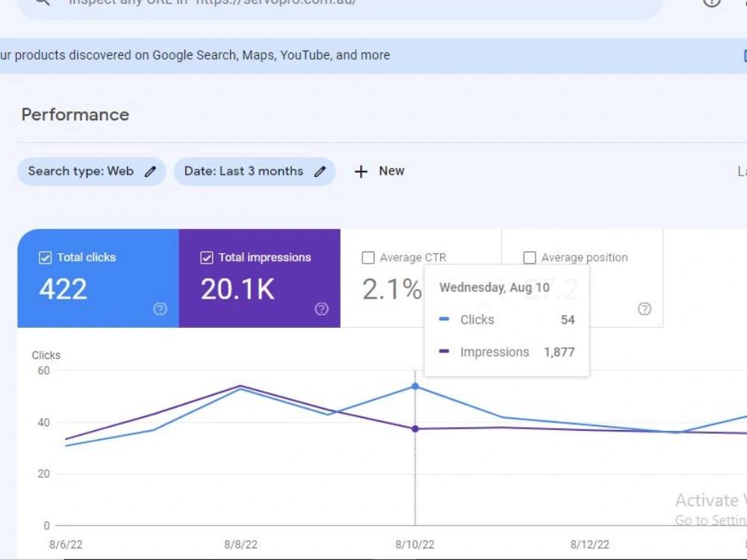Click the purple impressions data point on Aug 10
Viewport: 747px width, 560px height.
click(415, 429)
